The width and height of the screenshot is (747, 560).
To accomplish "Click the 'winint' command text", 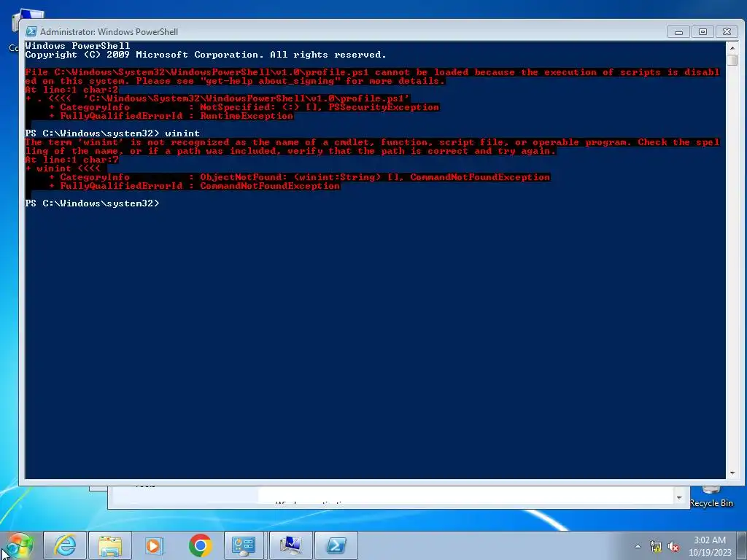I will (182, 133).
